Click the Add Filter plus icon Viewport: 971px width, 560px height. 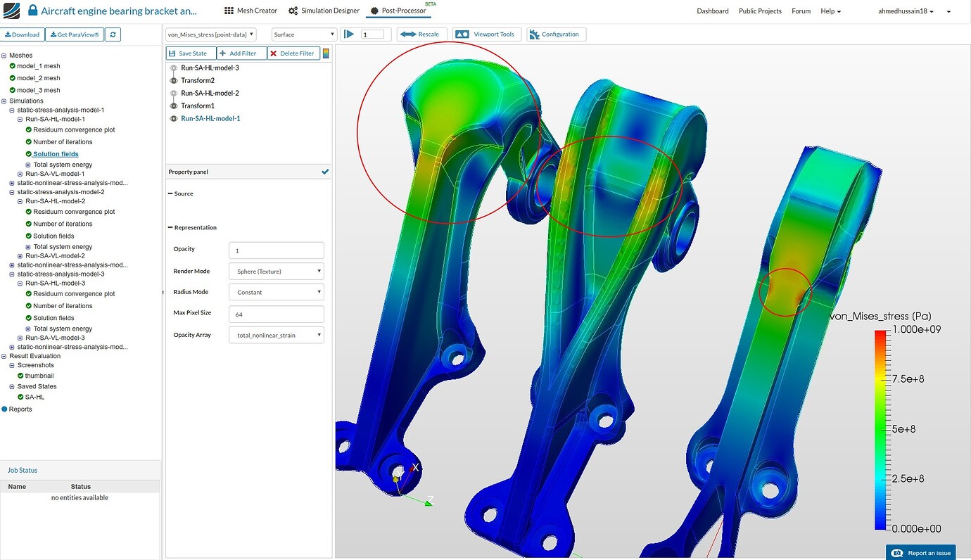pyautogui.click(x=224, y=53)
